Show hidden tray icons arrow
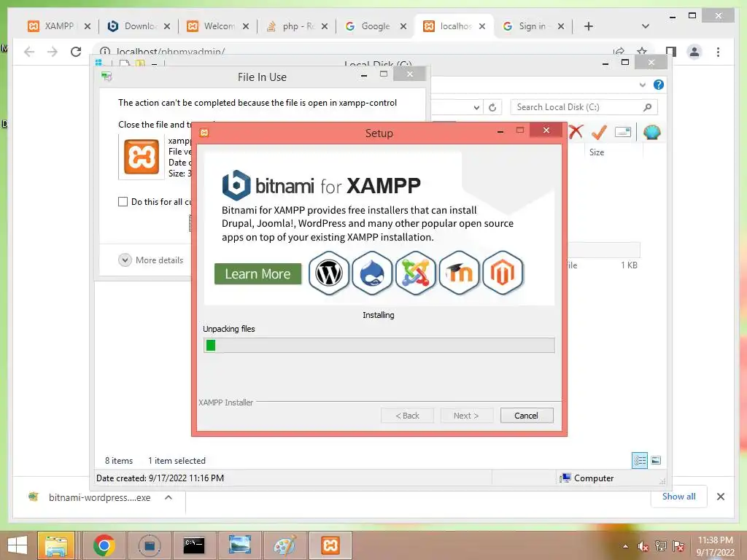This screenshot has width=747, height=560. 625,546
